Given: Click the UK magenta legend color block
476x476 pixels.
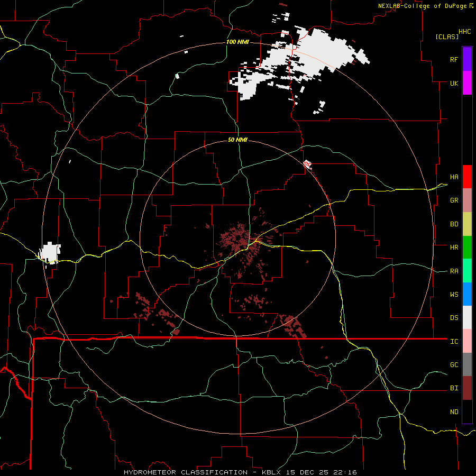Looking at the screenshot, I should coord(467,83).
